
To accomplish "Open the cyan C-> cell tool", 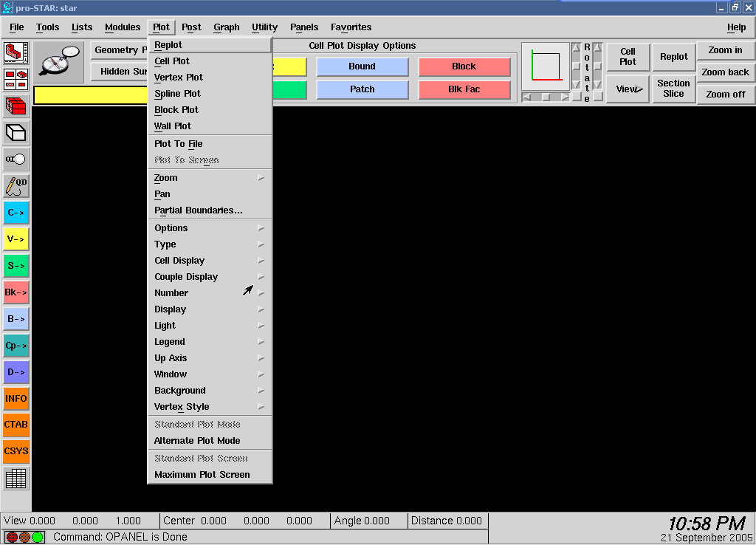I will pos(16,212).
